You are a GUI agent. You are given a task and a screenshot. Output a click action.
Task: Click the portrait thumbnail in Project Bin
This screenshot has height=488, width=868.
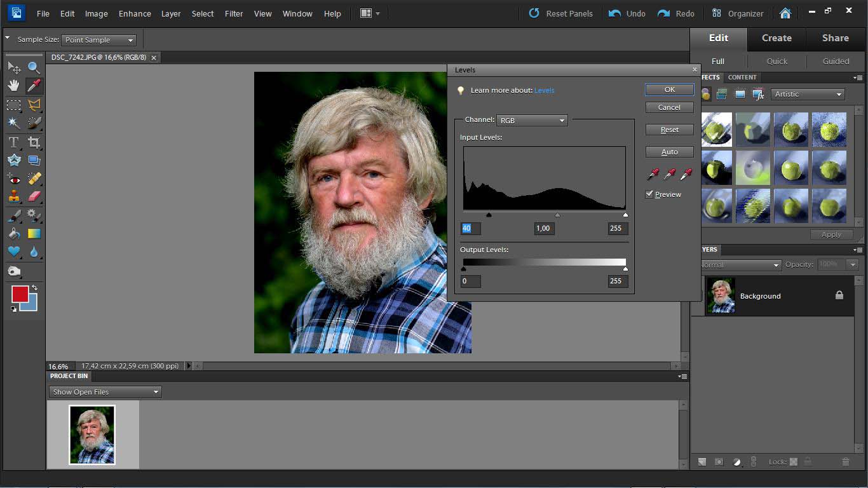[x=92, y=435]
